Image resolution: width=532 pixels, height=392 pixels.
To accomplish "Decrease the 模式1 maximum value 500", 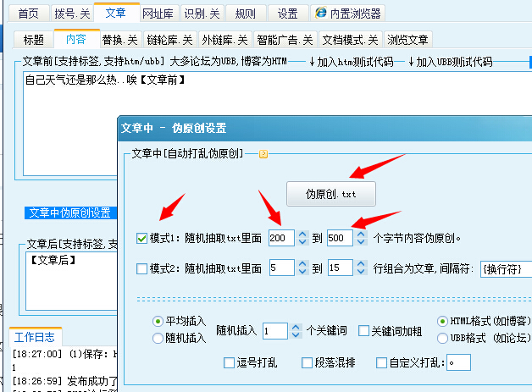I will click(x=361, y=242).
